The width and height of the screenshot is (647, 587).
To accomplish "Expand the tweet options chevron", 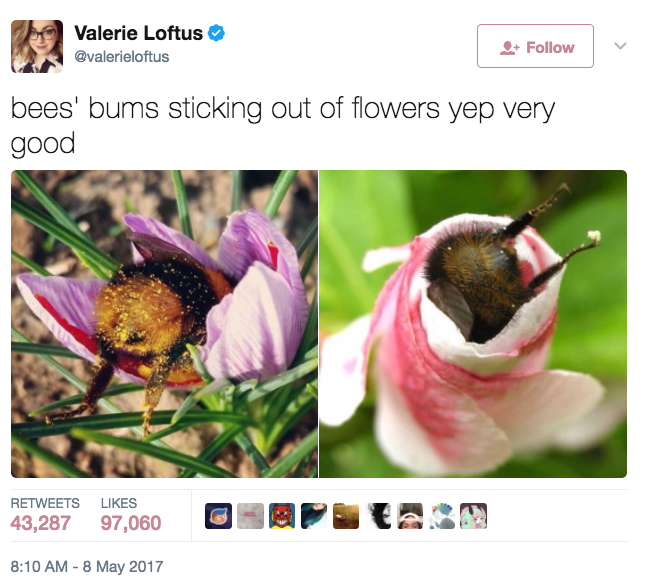I will [x=620, y=45].
